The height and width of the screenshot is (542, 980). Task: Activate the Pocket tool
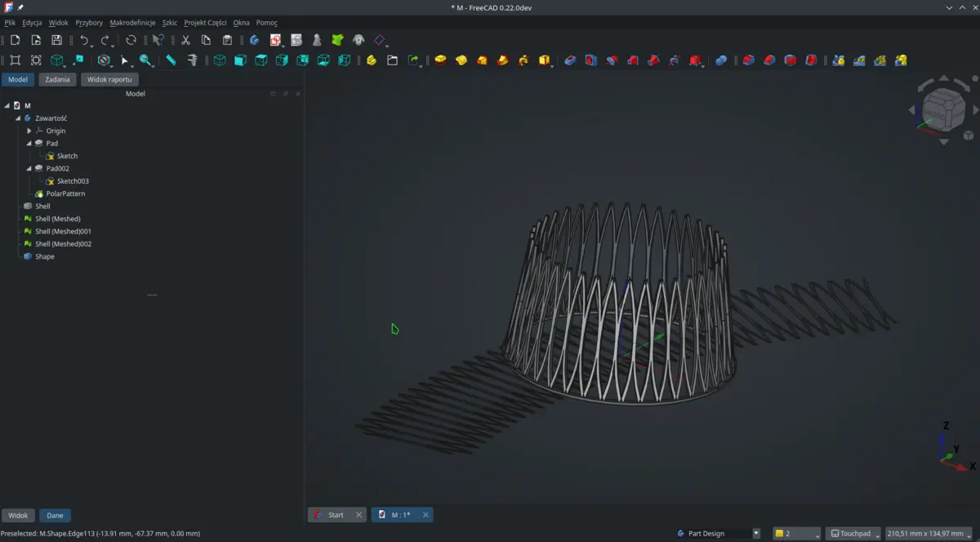[x=570, y=60]
